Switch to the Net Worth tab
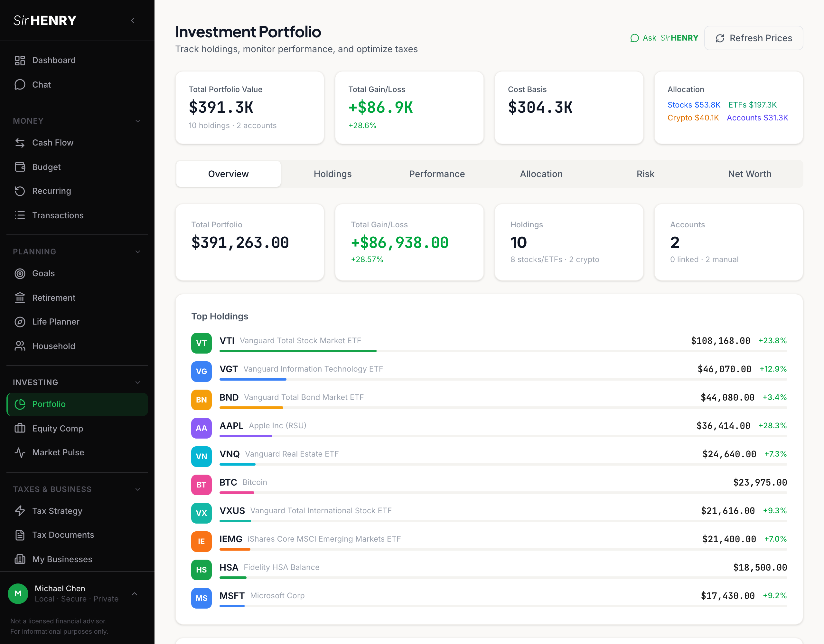 pyautogui.click(x=750, y=174)
